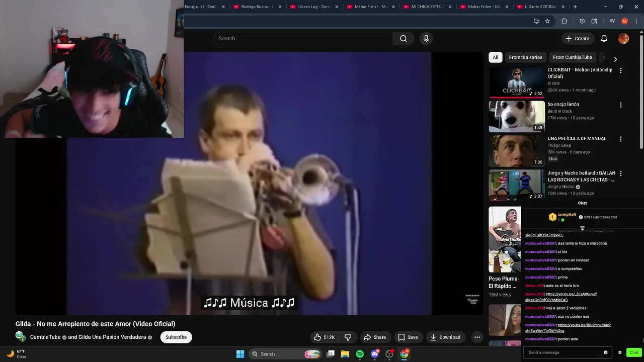644x362 pixels.
Task: Open a new browser tab
Action: click(x=575, y=7)
